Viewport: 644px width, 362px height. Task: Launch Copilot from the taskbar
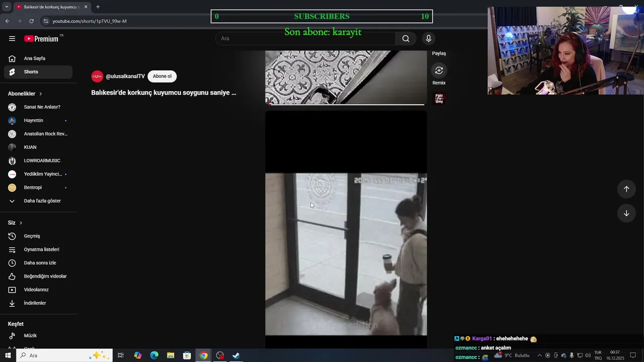click(138, 355)
